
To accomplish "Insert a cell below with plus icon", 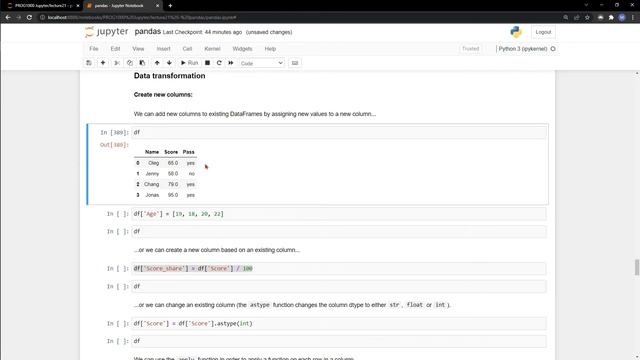I will click(103, 63).
